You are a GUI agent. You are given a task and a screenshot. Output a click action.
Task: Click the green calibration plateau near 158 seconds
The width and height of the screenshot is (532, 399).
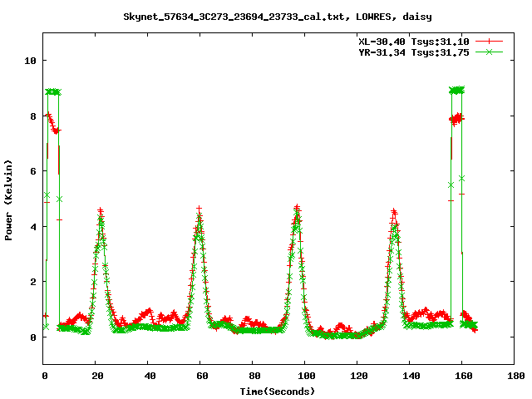[x=456, y=91]
